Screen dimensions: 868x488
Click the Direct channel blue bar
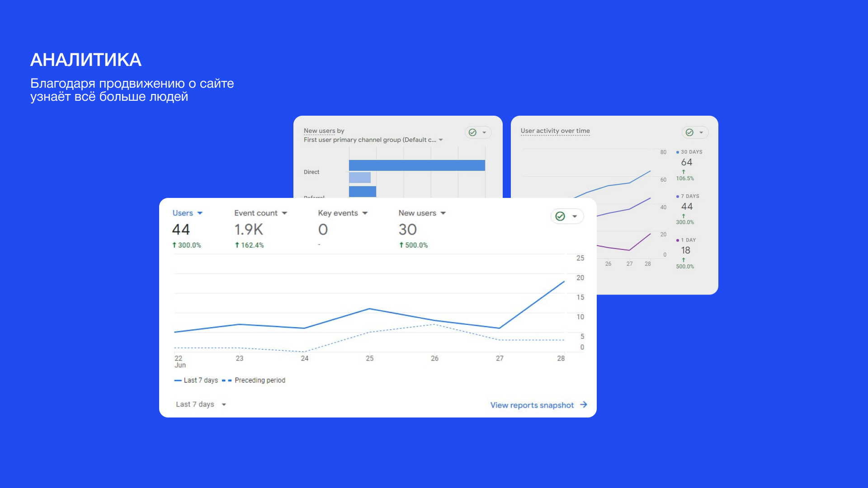[416, 165]
